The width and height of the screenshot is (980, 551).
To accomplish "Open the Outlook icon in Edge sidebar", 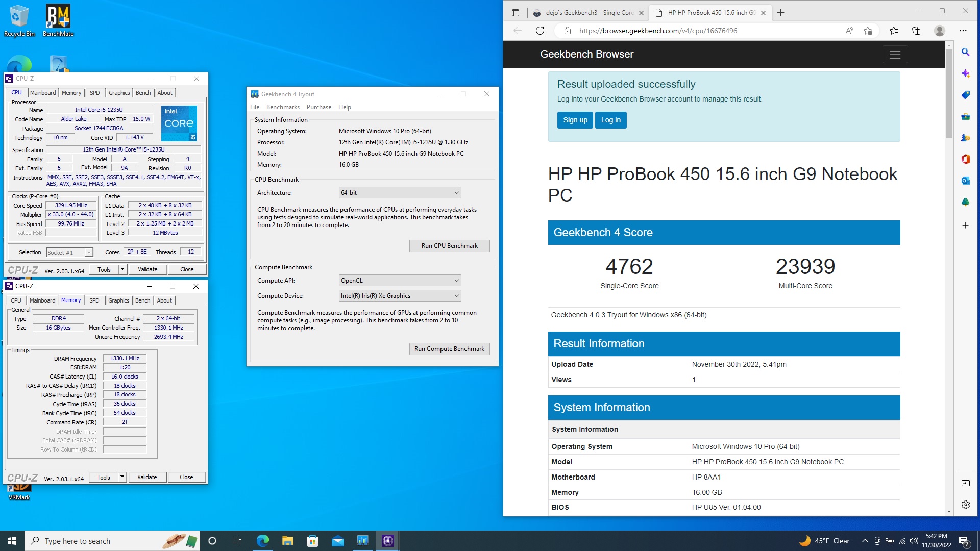I will [x=965, y=181].
